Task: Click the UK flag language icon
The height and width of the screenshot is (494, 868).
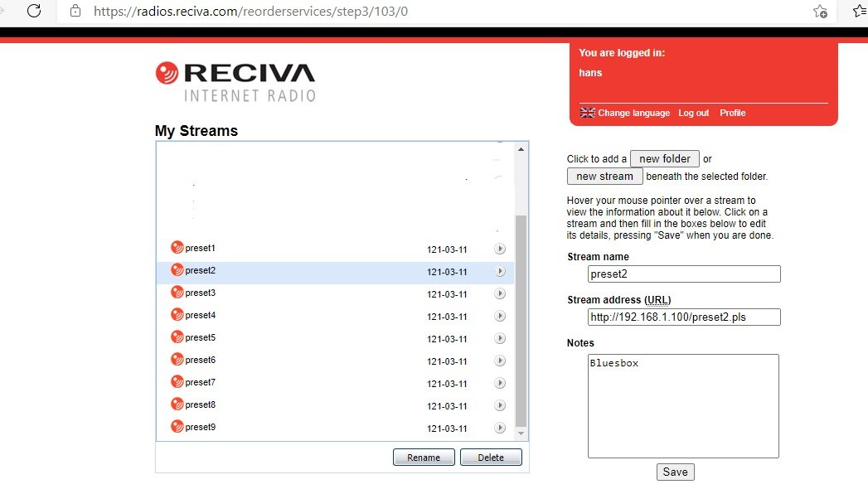Action: (x=588, y=113)
